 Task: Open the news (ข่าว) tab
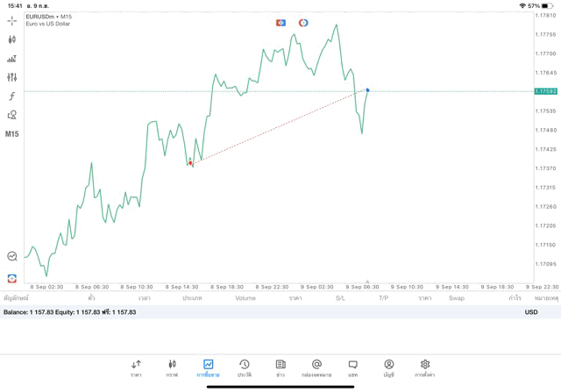pyautogui.click(x=280, y=367)
